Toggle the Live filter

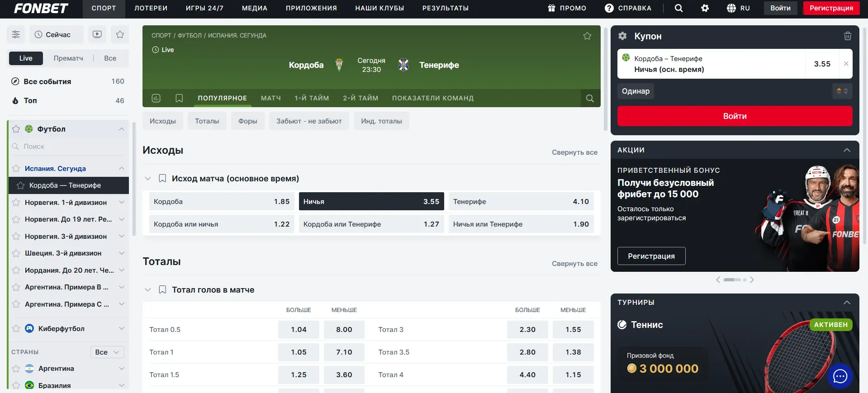26,58
